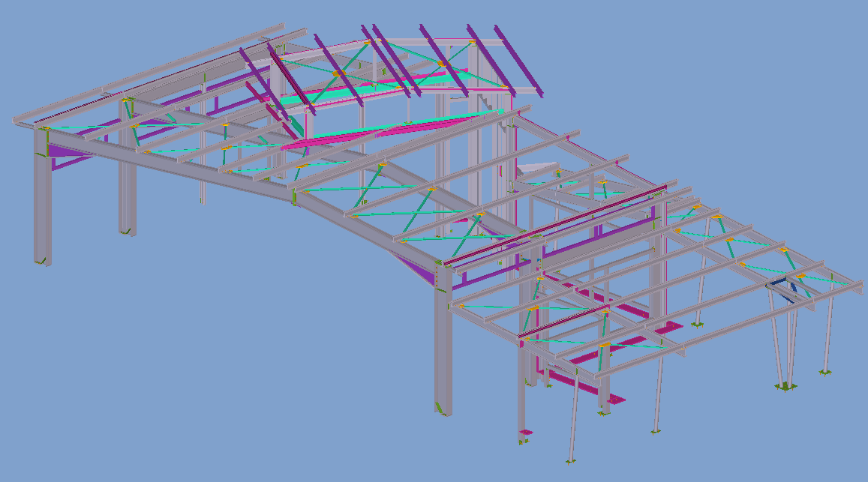Click the dark blue brace on the right canopy

point(780,289)
